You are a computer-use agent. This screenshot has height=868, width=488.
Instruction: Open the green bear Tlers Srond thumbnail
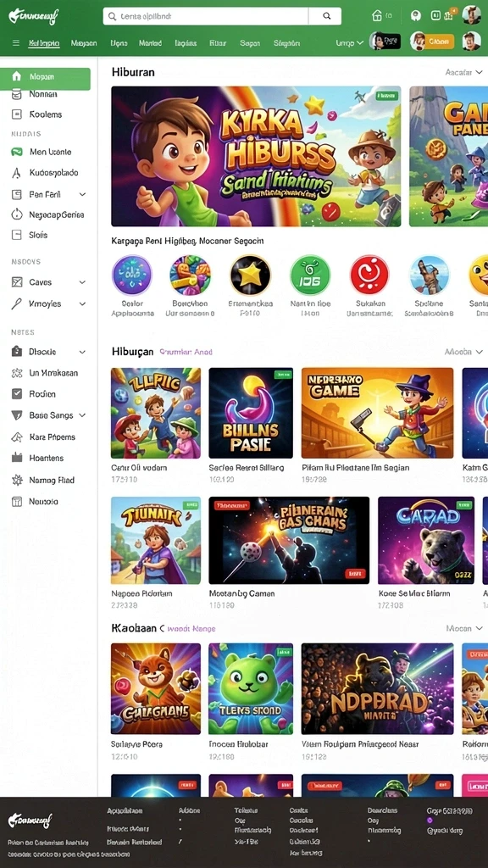point(251,688)
